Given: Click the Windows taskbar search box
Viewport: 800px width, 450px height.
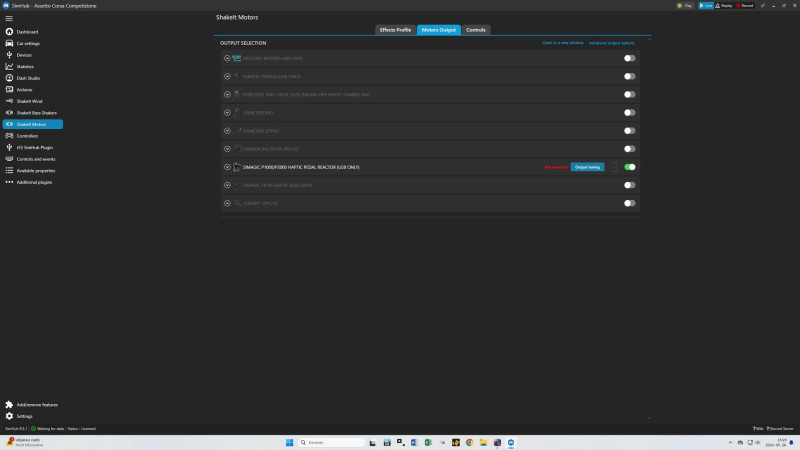Looking at the screenshot, I should point(332,442).
